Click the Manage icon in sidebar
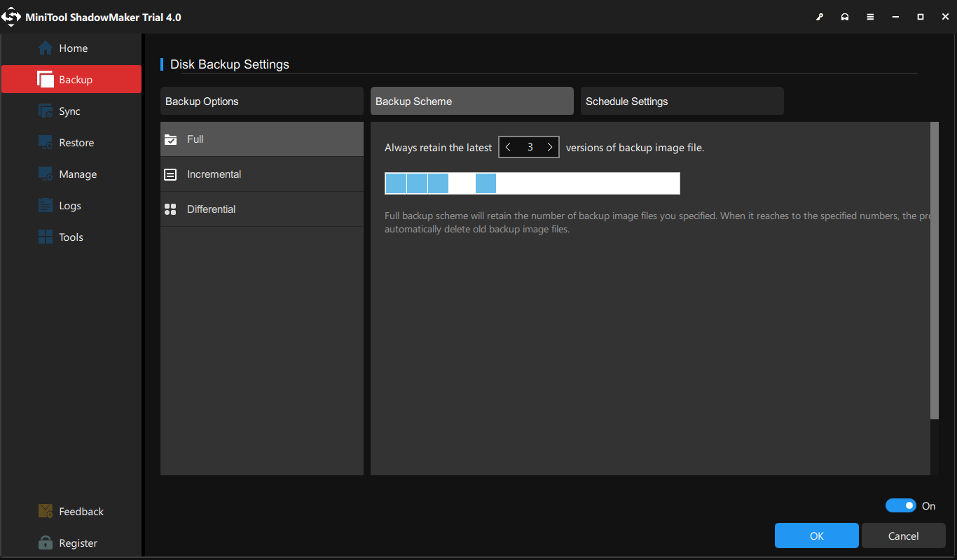This screenshot has height=560, width=957. [46, 174]
